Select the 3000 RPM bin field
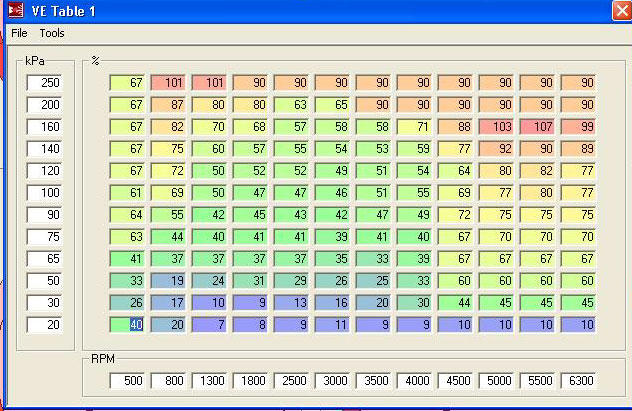 pyautogui.click(x=332, y=381)
